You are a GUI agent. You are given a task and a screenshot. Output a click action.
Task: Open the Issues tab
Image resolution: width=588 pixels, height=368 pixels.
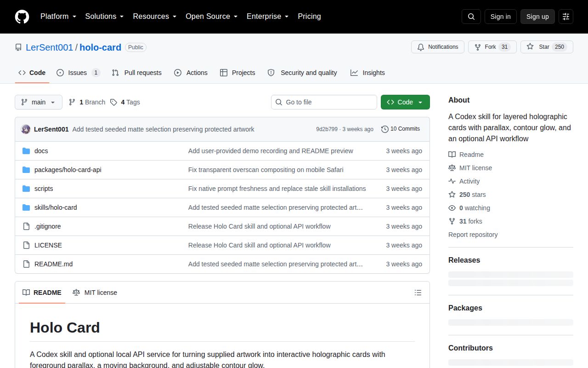pos(78,73)
